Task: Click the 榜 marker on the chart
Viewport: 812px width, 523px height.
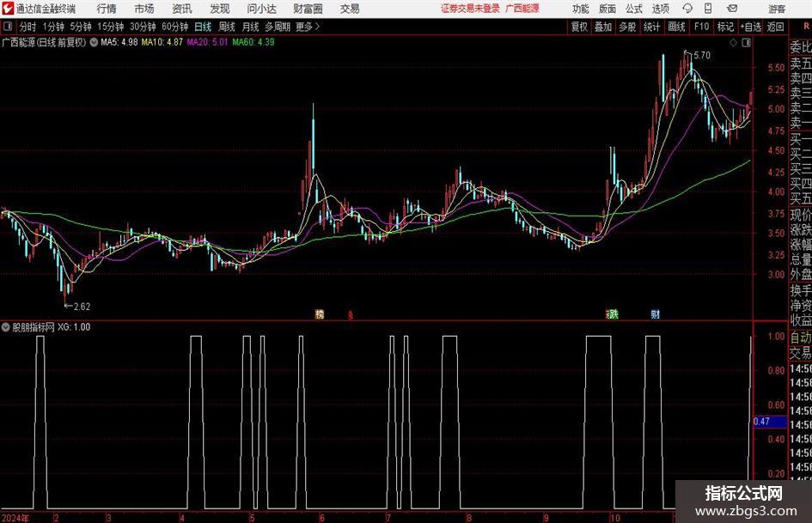Action: click(x=320, y=314)
